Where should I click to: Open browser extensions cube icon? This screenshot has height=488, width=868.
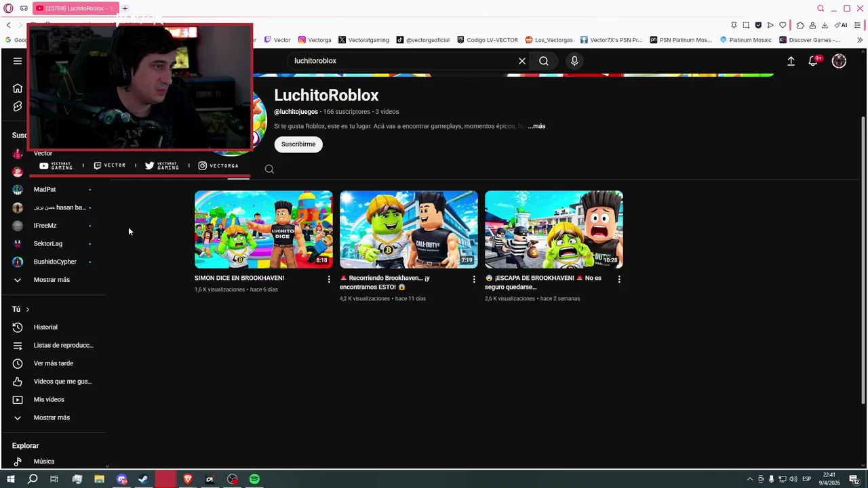click(800, 25)
